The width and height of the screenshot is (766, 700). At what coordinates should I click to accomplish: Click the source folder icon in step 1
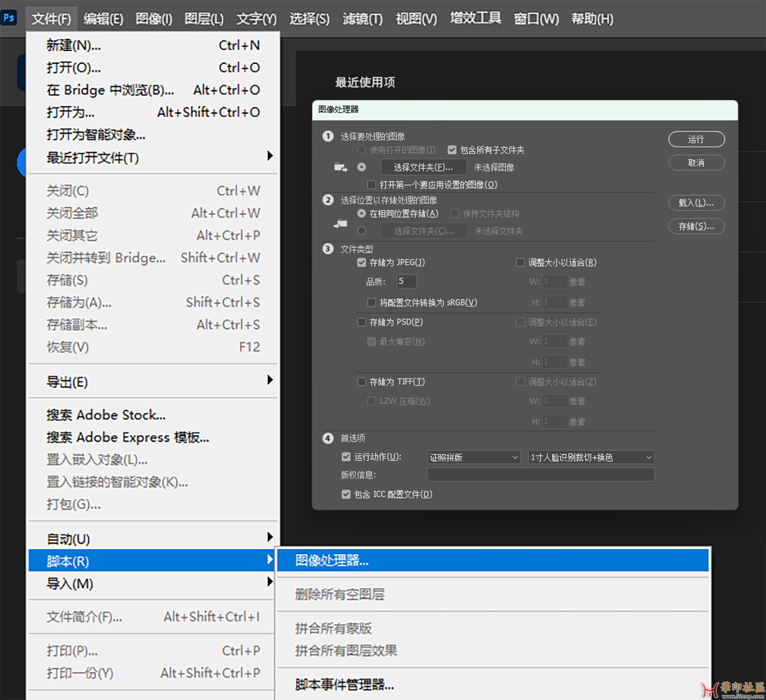coord(341,167)
